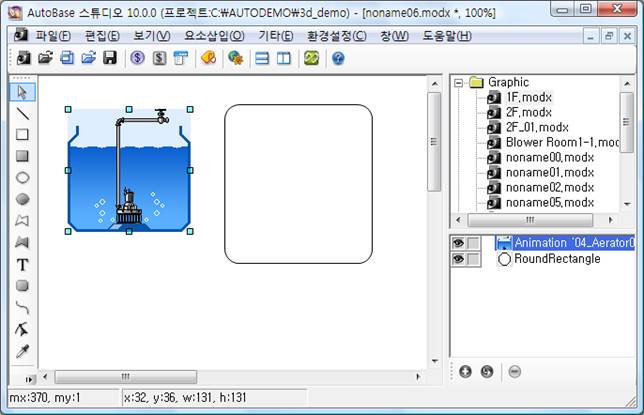Activate the Eyedropper tool

click(23, 351)
